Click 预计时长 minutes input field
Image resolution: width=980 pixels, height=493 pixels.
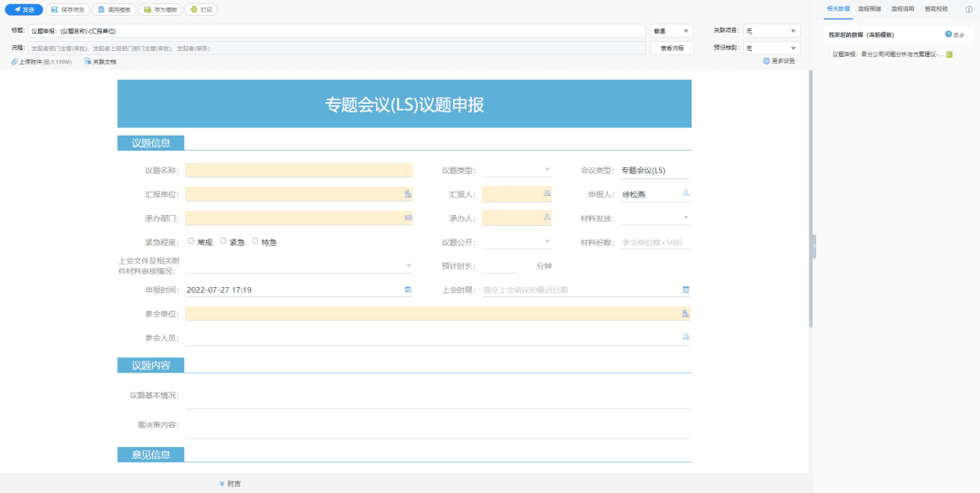click(498, 266)
